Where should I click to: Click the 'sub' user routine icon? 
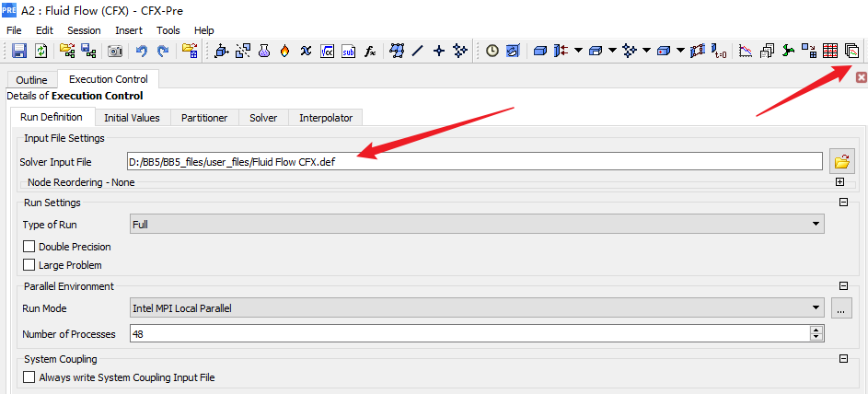[348, 51]
